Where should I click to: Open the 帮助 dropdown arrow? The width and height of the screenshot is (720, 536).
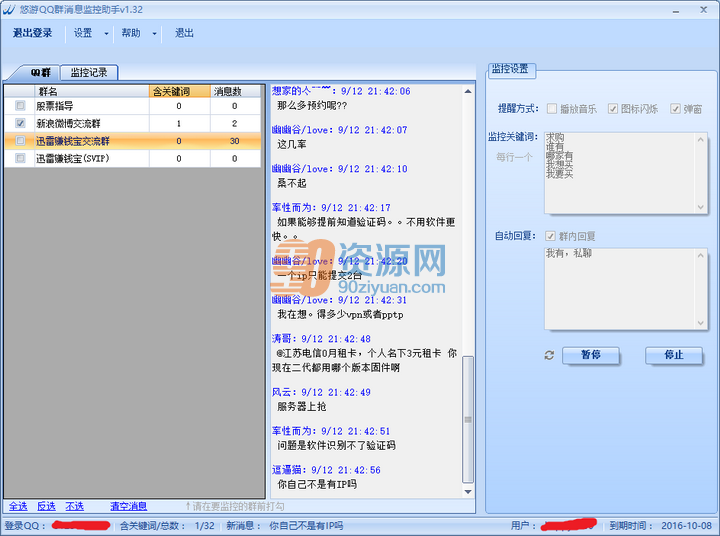[154, 34]
